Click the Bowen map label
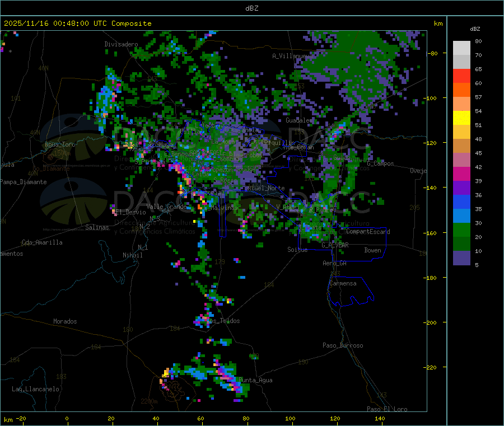504x426 pixels. pyautogui.click(x=372, y=250)
